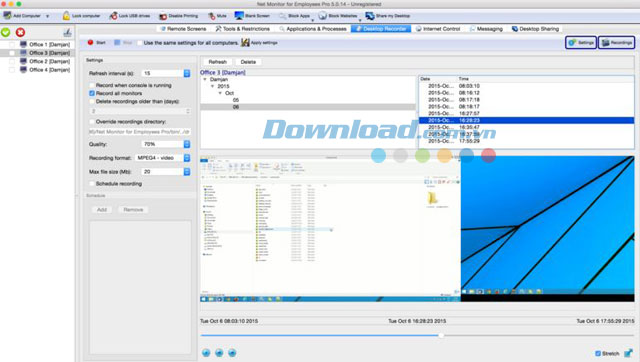Click the Apply settings icon
This screenshot has width=640, height=362.
245,42
